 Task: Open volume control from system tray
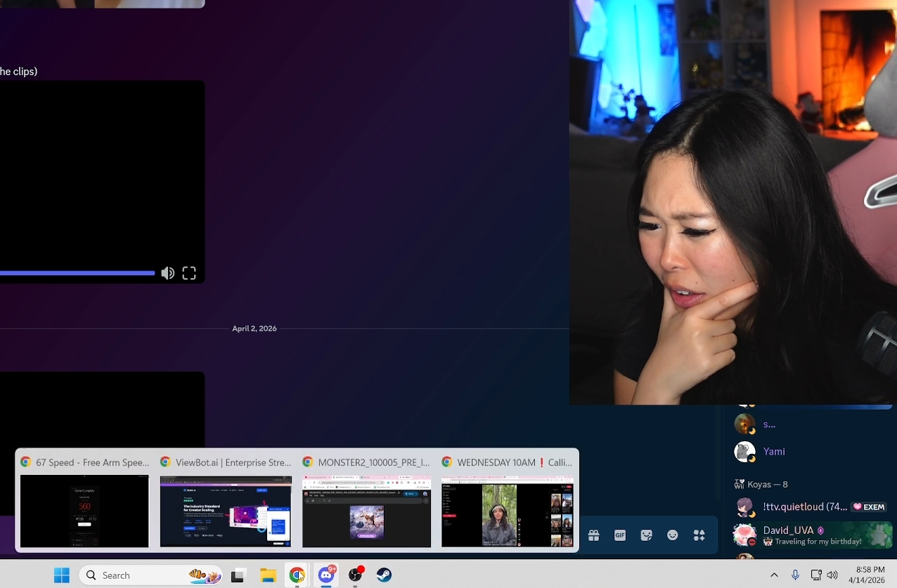(x=833, y=575)
